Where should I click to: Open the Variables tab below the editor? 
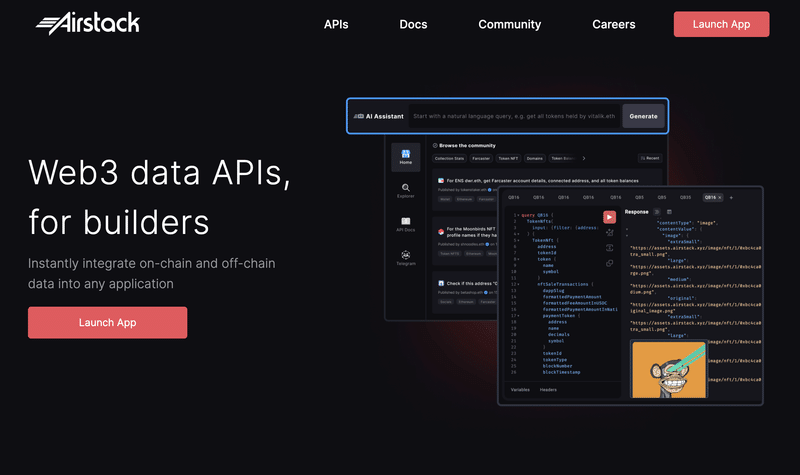point(520,390)
